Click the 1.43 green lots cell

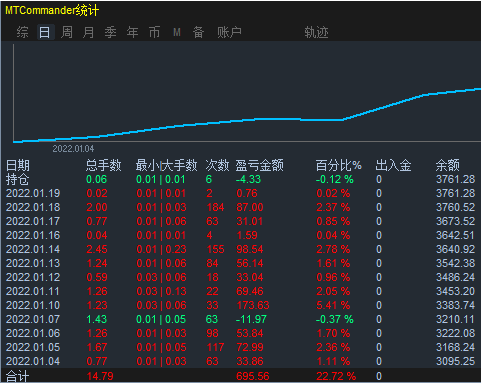[97, 319]
